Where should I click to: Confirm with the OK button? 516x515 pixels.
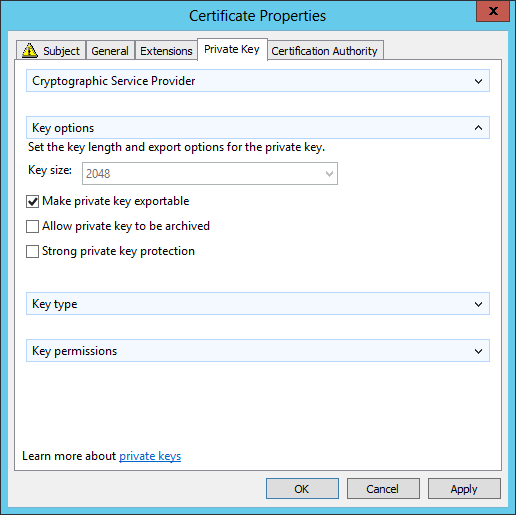pyautogui.click(x=302, y=489)
